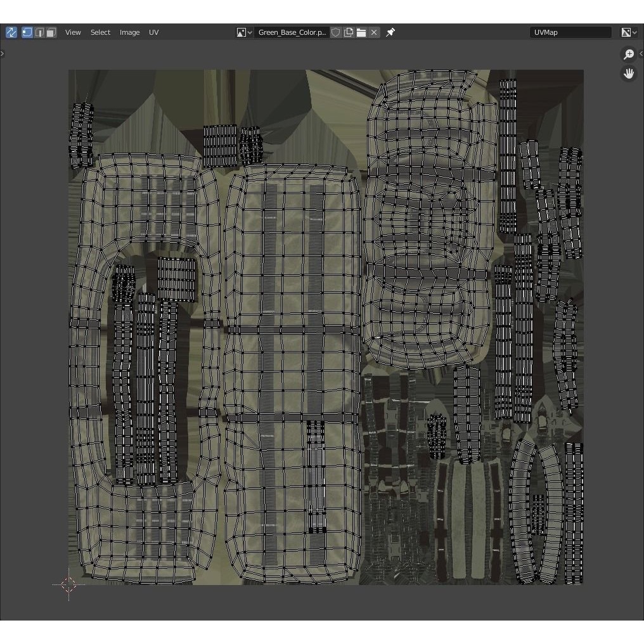Open the Select menu
The height and width of the screenshot is (644, 644).
(100, 32)
